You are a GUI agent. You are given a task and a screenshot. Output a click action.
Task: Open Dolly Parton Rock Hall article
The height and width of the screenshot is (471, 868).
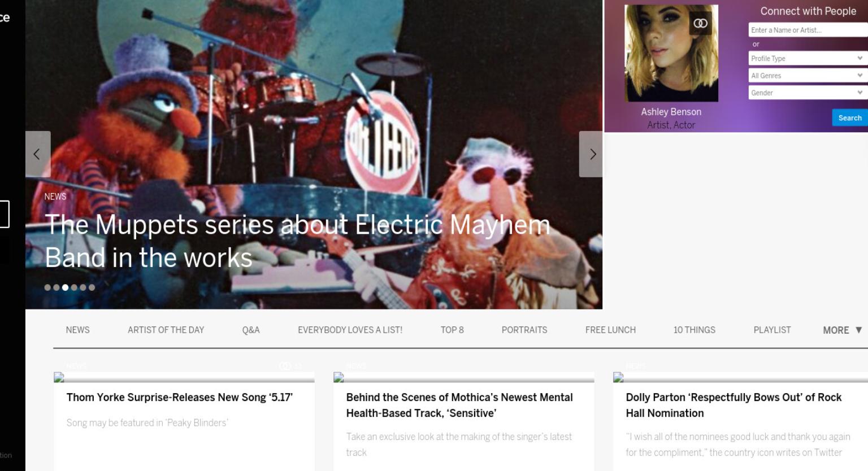734,405
